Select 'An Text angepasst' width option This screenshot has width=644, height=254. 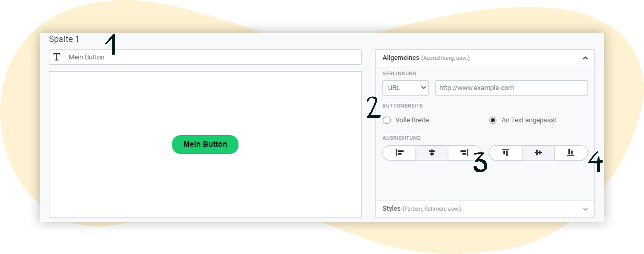coord(493,120)
